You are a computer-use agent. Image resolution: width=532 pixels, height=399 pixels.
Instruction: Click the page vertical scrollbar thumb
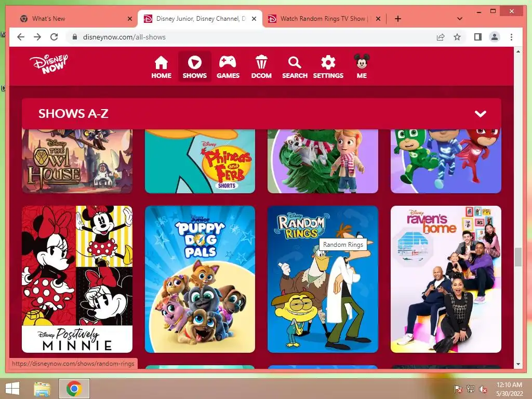(518, 257)
